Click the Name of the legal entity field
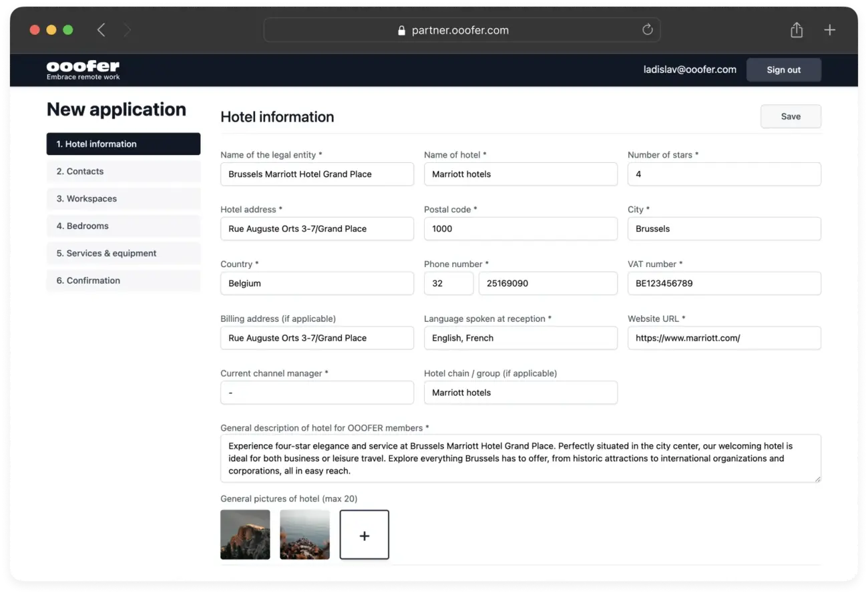The width and height of the screenshot is (868, 595). coord(317,174)
